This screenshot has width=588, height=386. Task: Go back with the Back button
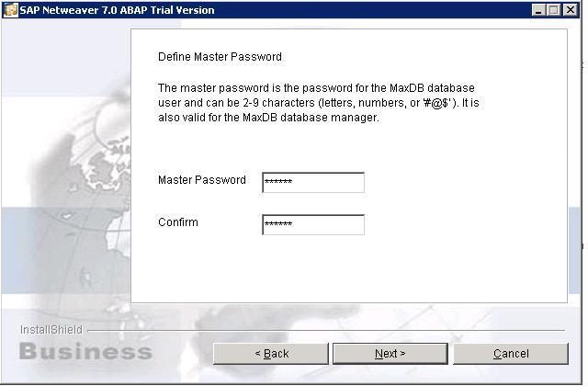point(271,354)
